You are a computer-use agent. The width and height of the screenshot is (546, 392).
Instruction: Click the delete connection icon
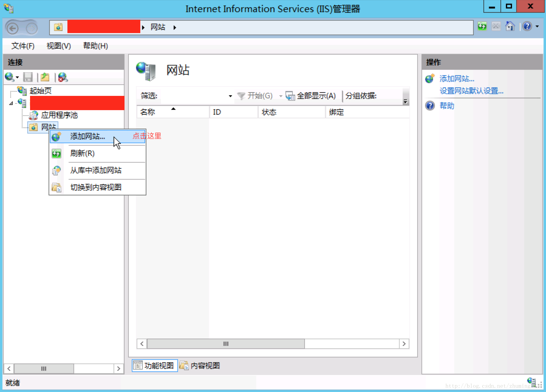pyautogui.click(x=63, y=77)
